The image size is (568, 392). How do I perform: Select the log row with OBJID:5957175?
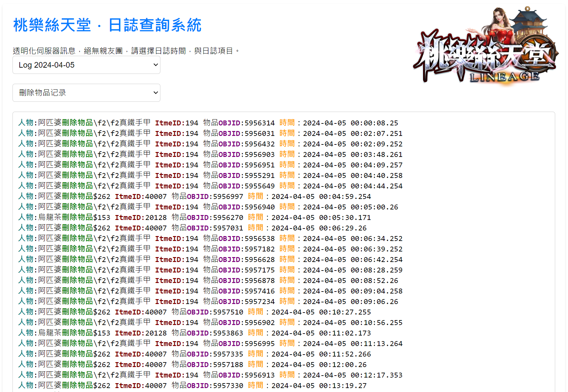click(x=210, y=270)
